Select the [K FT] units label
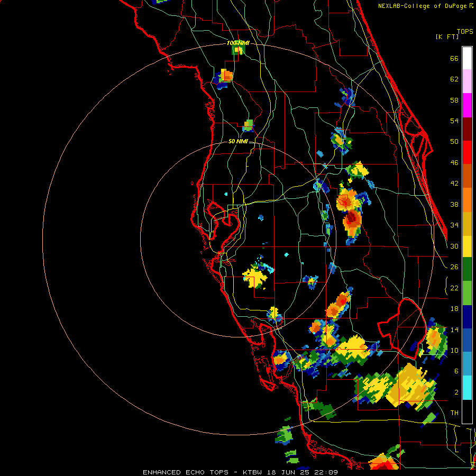 coord(447,36)
